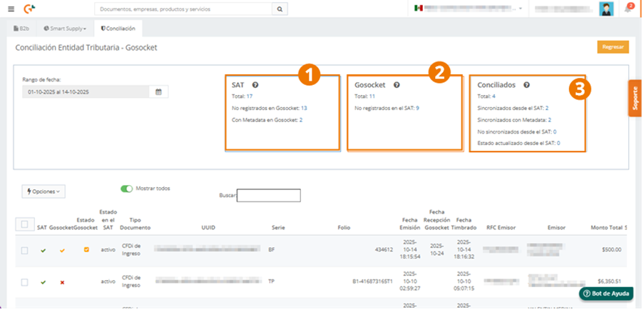Open the hamburger menu
The width and height of the screenshot is (644, 310).
tap(11, 9)
